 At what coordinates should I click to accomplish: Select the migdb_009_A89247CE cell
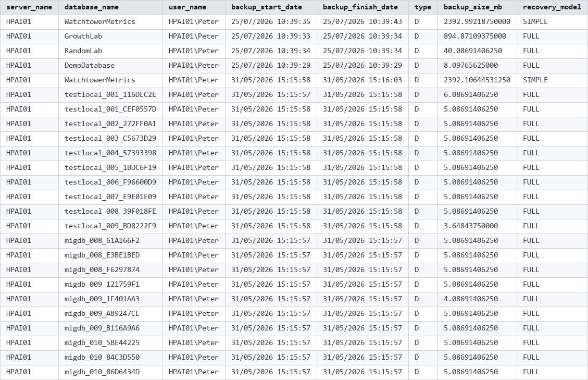[110, 313]
